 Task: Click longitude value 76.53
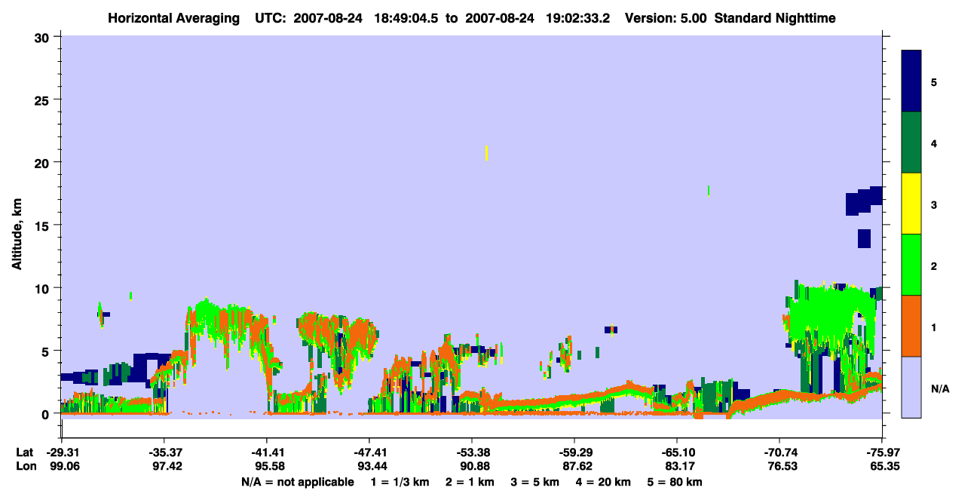tap(782, 467)
